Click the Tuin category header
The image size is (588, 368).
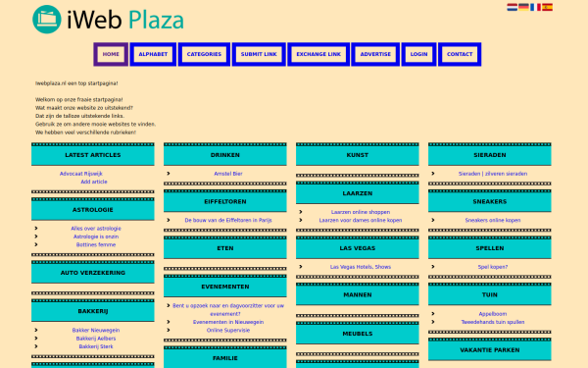click(490, 295)
